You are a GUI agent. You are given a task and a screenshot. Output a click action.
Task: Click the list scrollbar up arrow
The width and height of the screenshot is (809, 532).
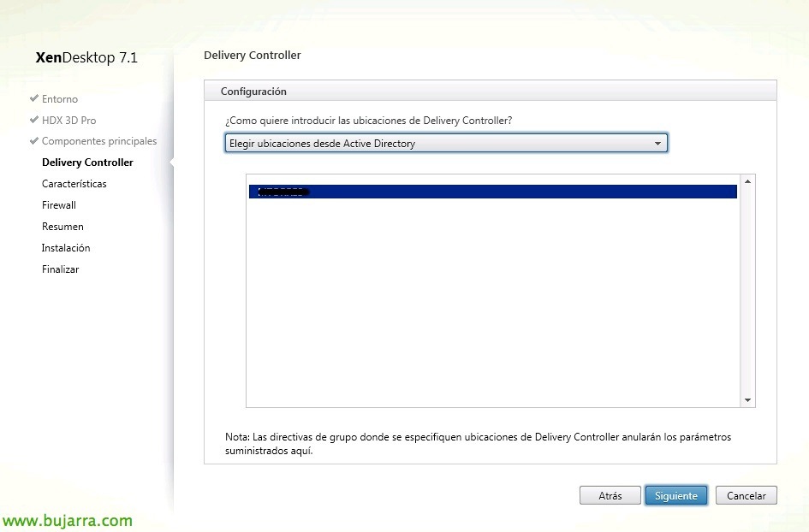747,181
